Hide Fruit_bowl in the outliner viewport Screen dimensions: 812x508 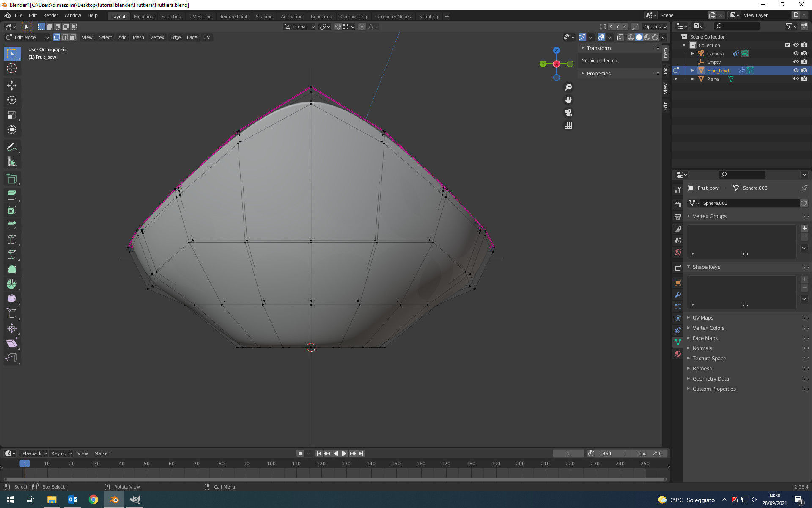point(796,70)
